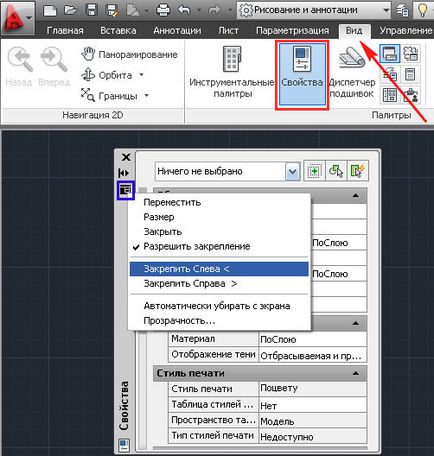Switch to the Главная ribbon tab

click(x=65, y=31)
